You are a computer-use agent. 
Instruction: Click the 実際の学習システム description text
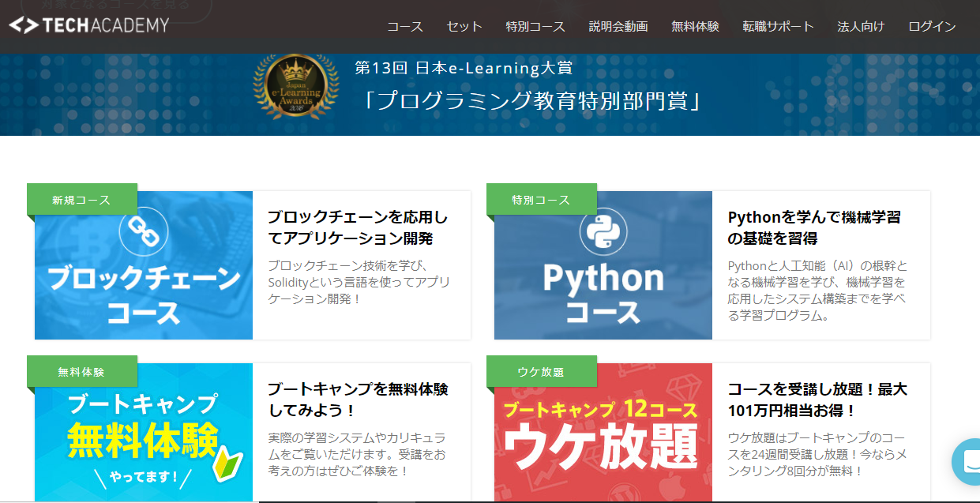pyautogui.click(x=357, y=454)
